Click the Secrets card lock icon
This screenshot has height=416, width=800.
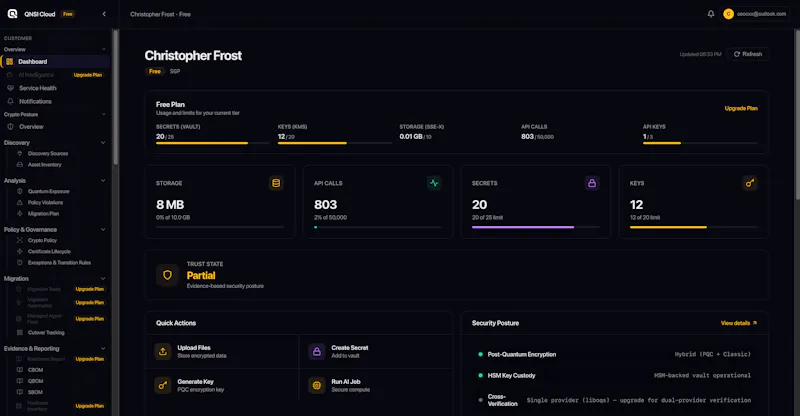click(x=592, y=183)
